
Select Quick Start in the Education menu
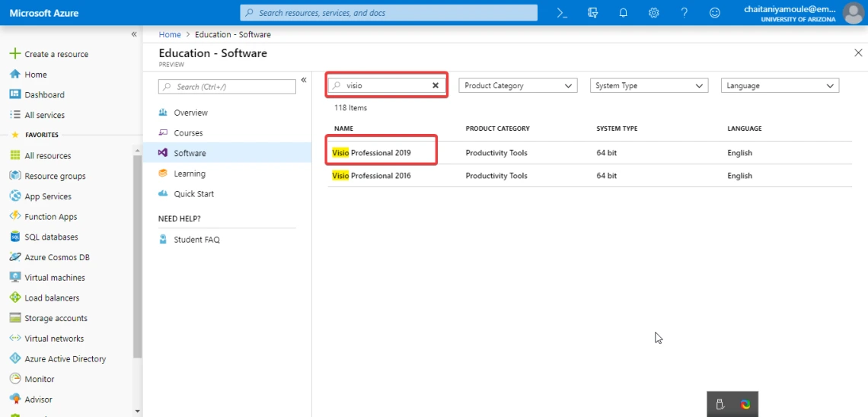[x=193, y=194]
